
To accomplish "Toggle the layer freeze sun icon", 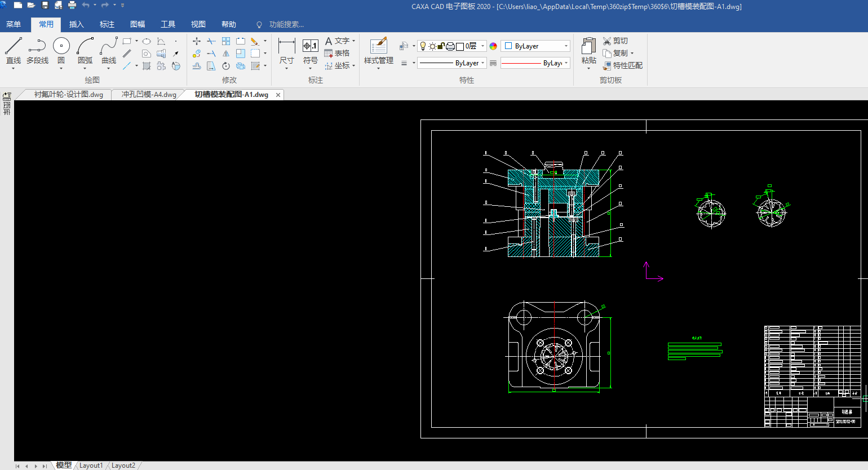I will tap(432, 46).
